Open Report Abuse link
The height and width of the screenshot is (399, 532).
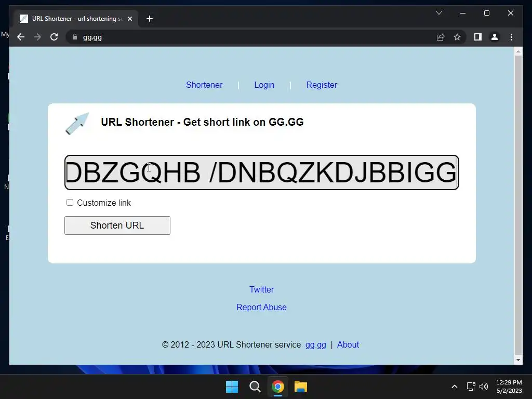pos(262,307)
